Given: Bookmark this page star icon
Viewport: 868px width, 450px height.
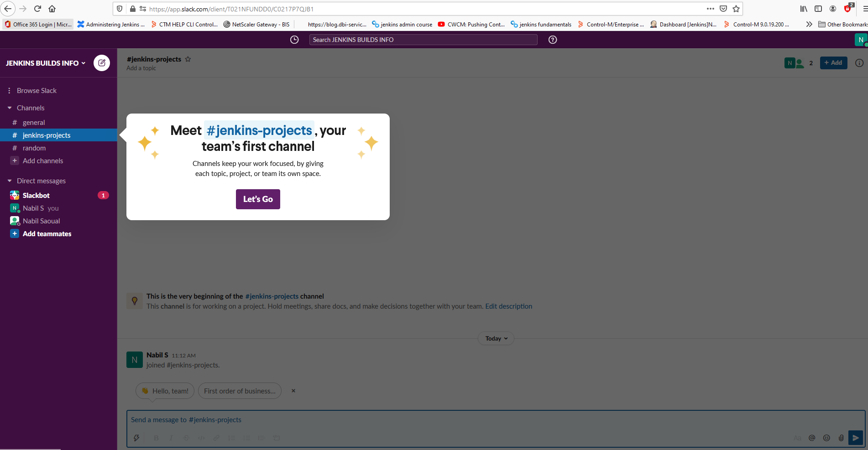Looking at the screenshot, I should tap(736, 9).
